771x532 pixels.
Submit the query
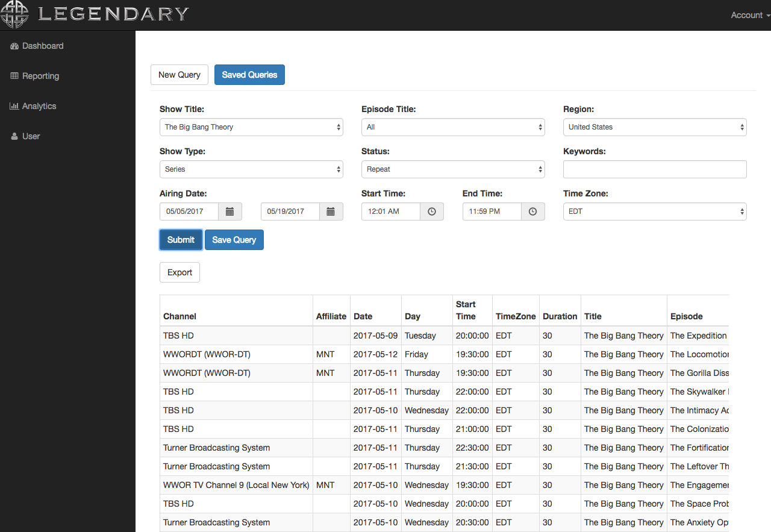point(181,240)
